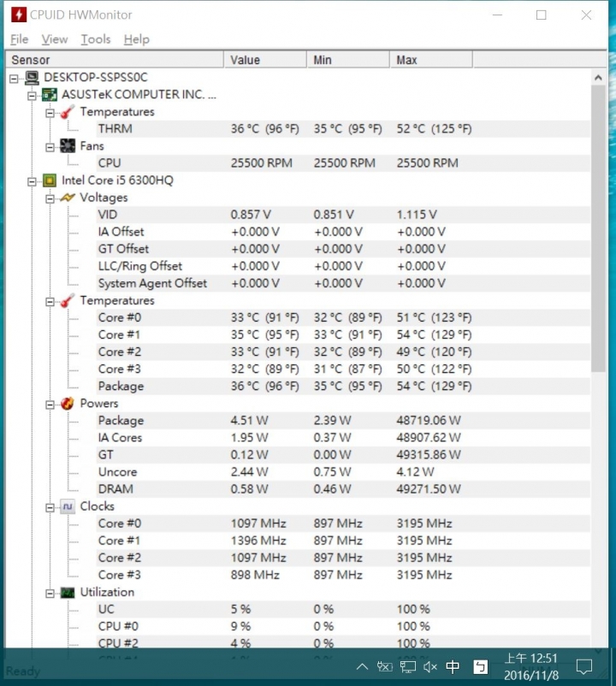
Task: Select the LLC/Ring Offset row
Action: (342, 266)
